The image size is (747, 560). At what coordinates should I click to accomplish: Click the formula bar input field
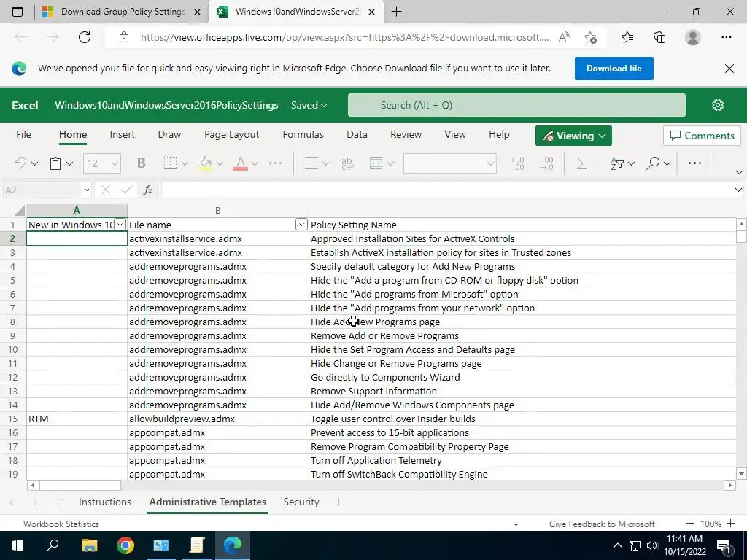point(446,190)
